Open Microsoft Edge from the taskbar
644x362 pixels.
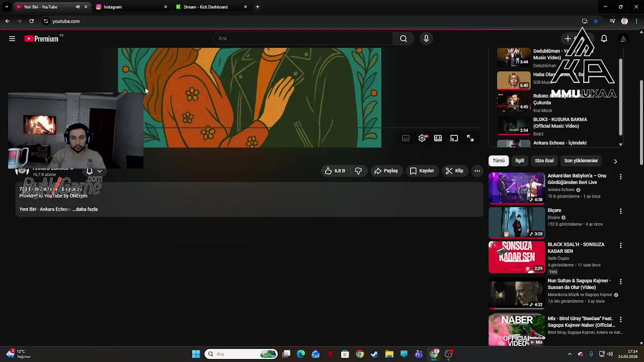301,354
